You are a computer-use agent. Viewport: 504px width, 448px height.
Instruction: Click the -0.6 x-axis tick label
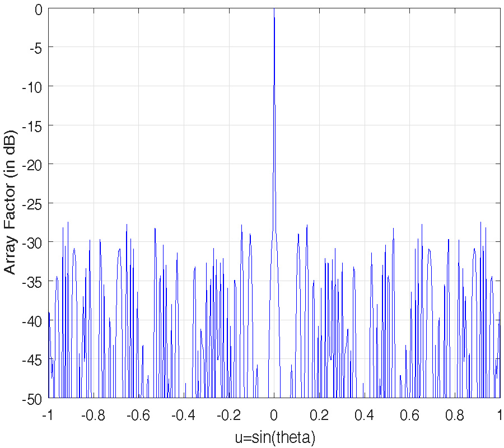(138, 416)
